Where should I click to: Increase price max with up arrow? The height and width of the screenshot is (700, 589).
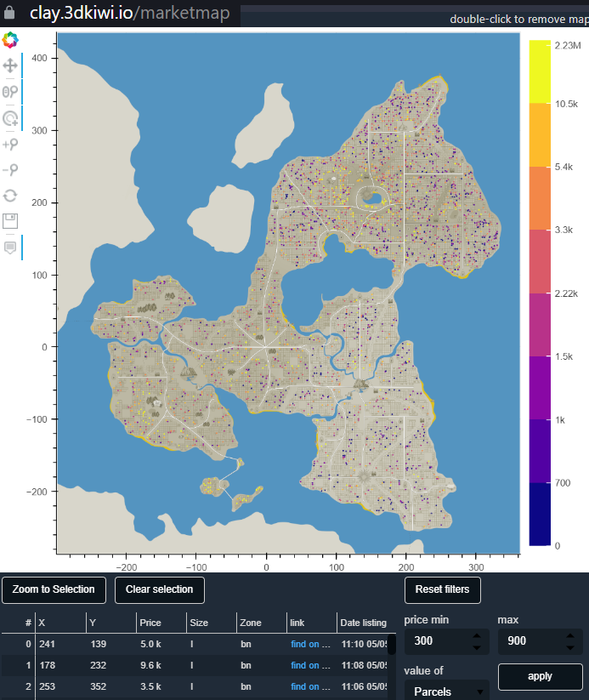(x=570, y=635)
